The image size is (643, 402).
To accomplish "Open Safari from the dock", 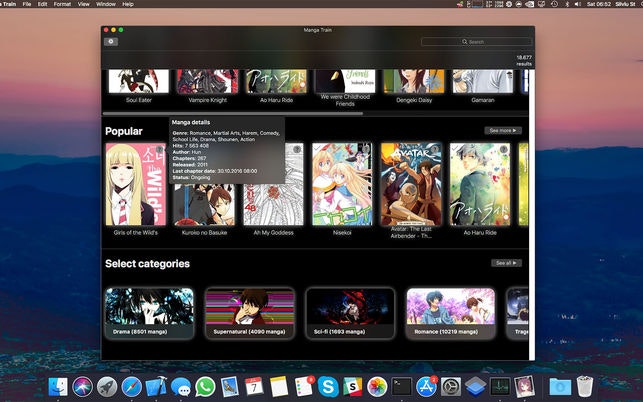I will [132, 387].
